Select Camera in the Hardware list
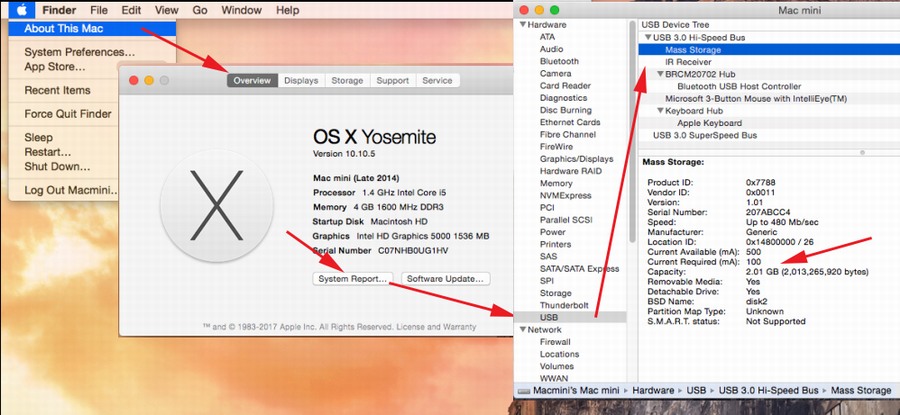 [556, 73]
